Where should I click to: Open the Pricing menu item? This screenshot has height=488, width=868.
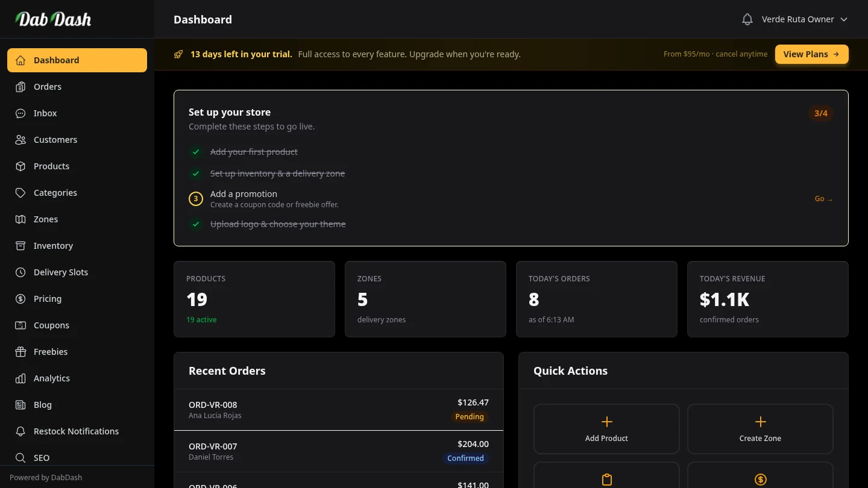click(x=47, y=299)
